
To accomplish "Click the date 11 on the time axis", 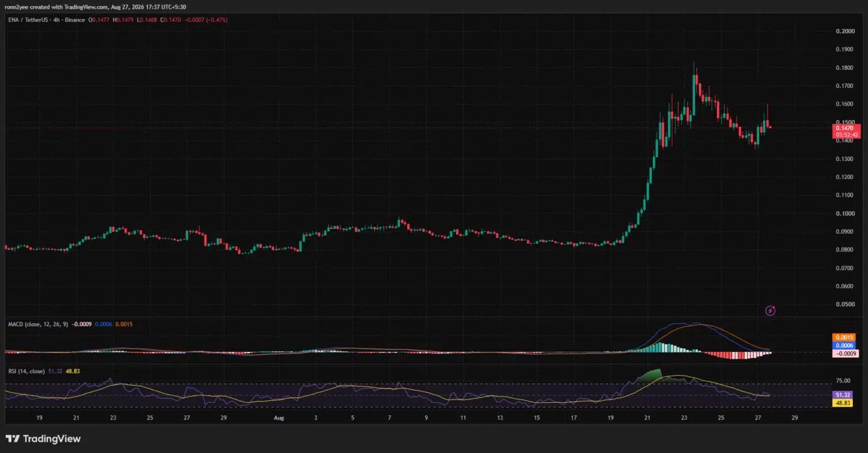I will (x=463, y=417).
